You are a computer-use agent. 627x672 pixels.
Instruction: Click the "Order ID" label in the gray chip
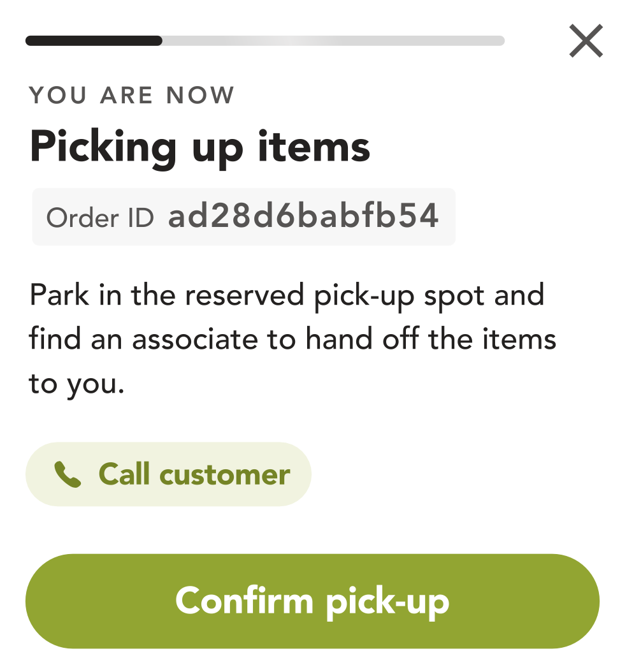pyautogui.click(x=100, y=217)
